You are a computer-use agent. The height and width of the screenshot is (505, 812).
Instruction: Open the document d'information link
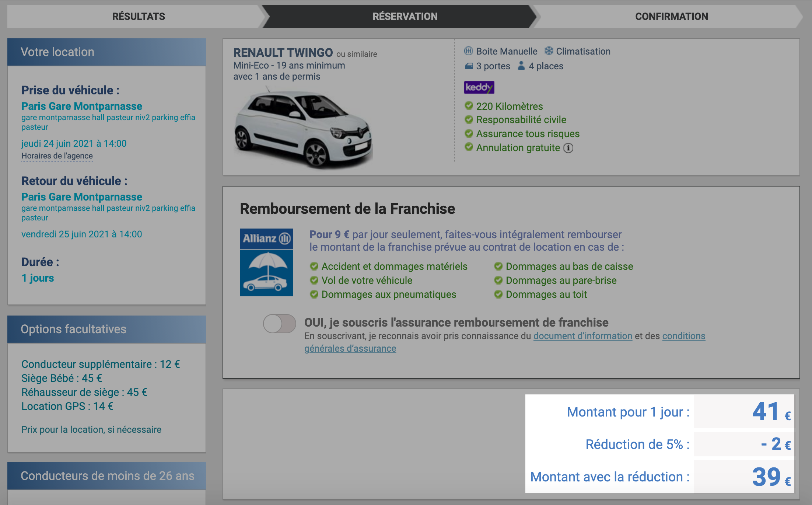point(582,336)
